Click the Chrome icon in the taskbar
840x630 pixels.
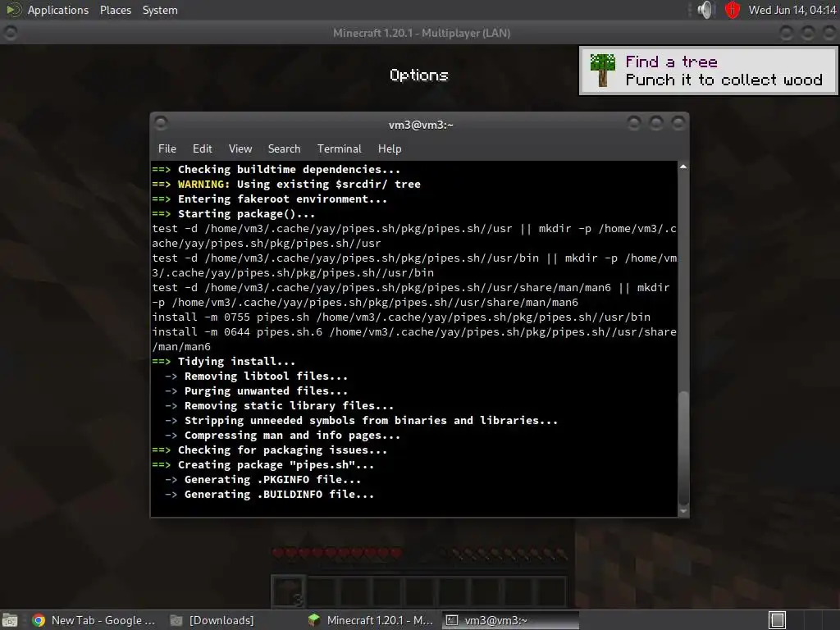38,620
